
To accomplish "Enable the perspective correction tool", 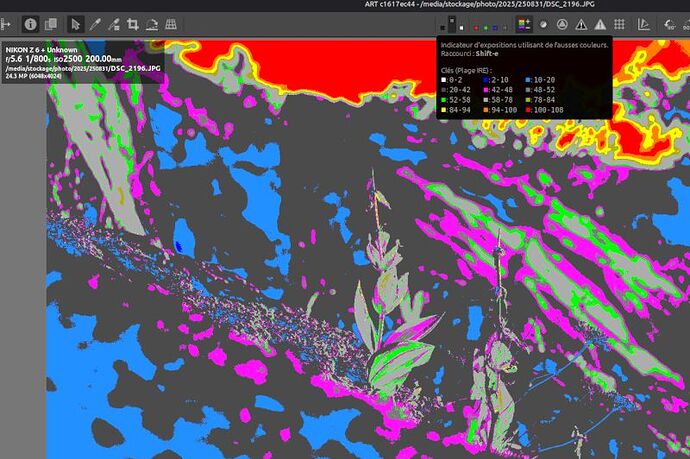I will click(x=171, y=23).
